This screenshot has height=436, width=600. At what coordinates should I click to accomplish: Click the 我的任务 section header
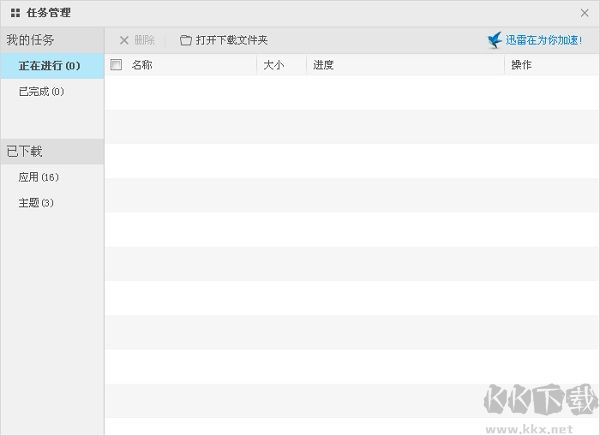(52, 40)
